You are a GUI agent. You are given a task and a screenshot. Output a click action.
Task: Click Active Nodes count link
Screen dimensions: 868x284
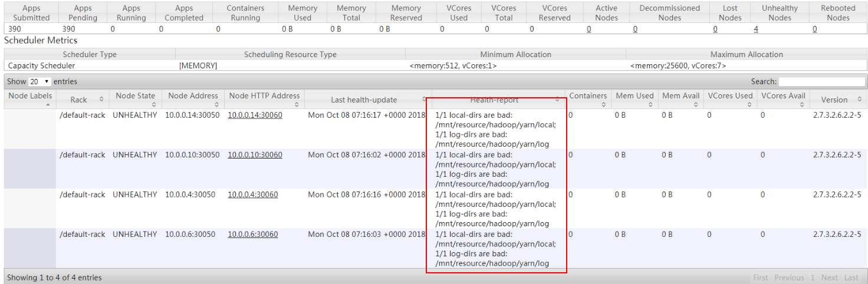coord(588,29)
